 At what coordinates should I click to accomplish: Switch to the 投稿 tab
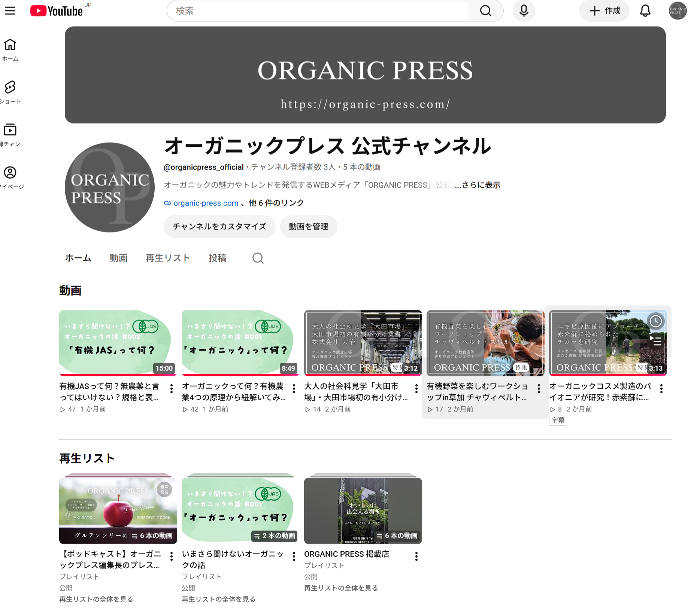click(x=218, y=258)
